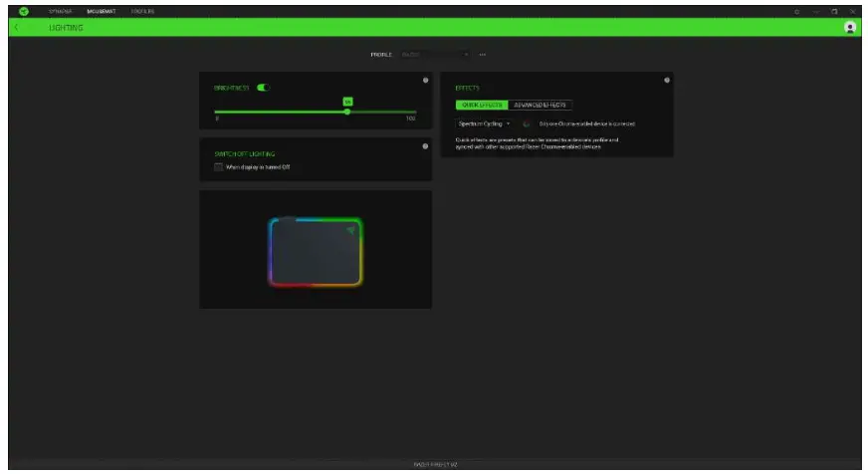
Task: Click the Brightness panel info icon
Action: tap(426, 81)
